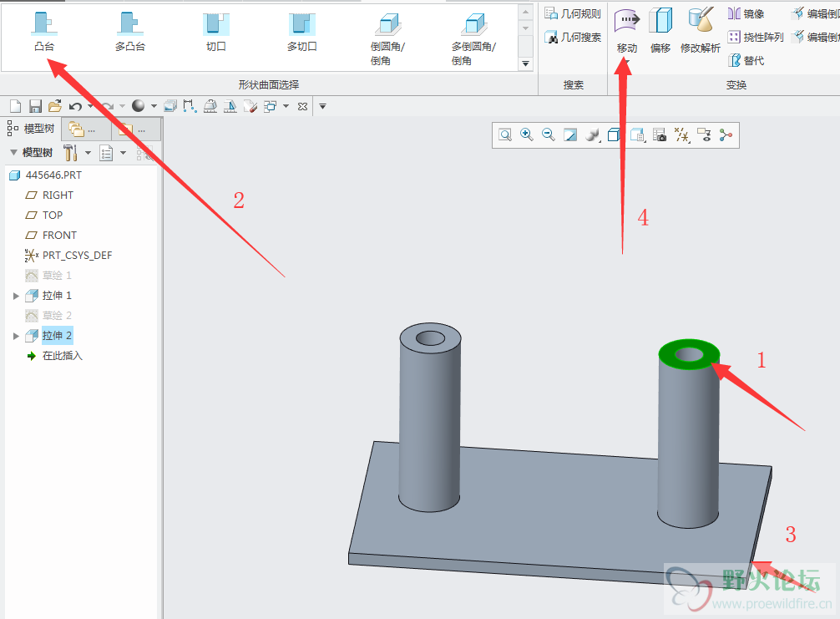Select the TOP datum plane

coord(44,215)
